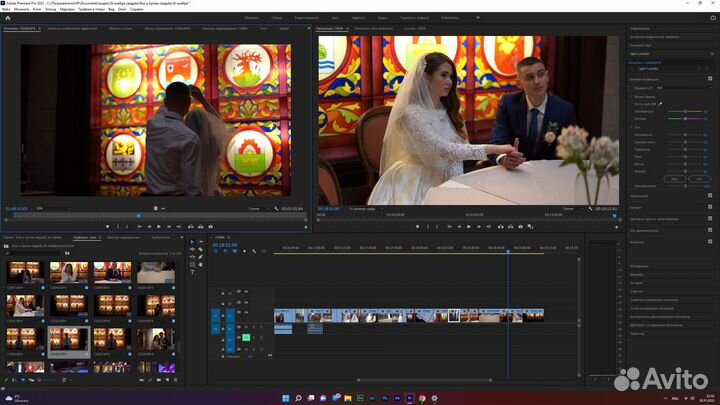
Task: Choose the Hand tool
Action: coord(200,265)
